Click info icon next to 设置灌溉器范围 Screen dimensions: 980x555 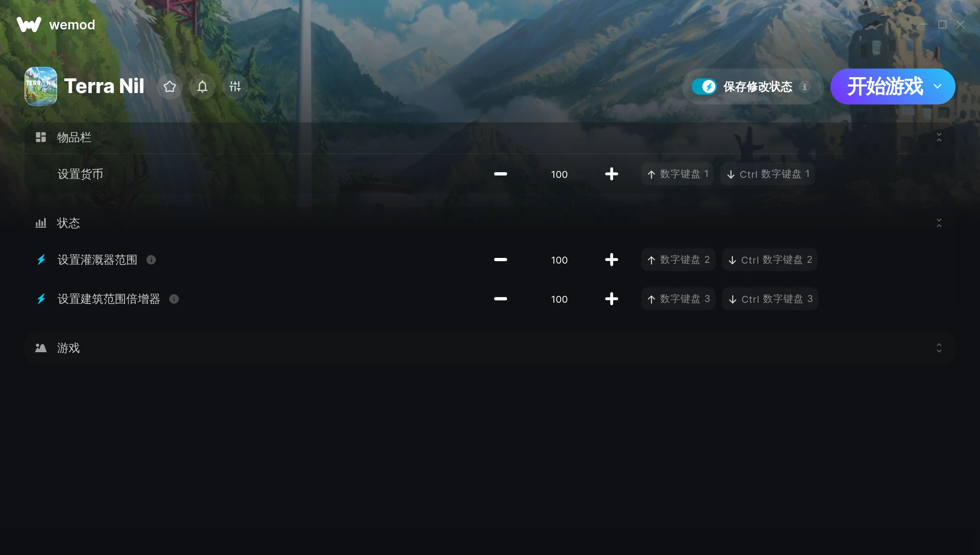151,260
